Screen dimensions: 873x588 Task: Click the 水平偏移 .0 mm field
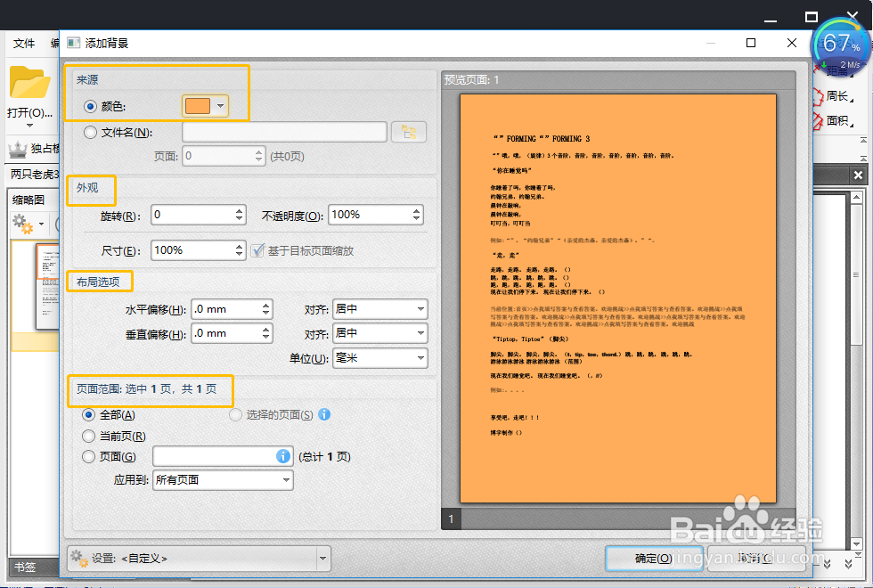[x=225, y=309]
